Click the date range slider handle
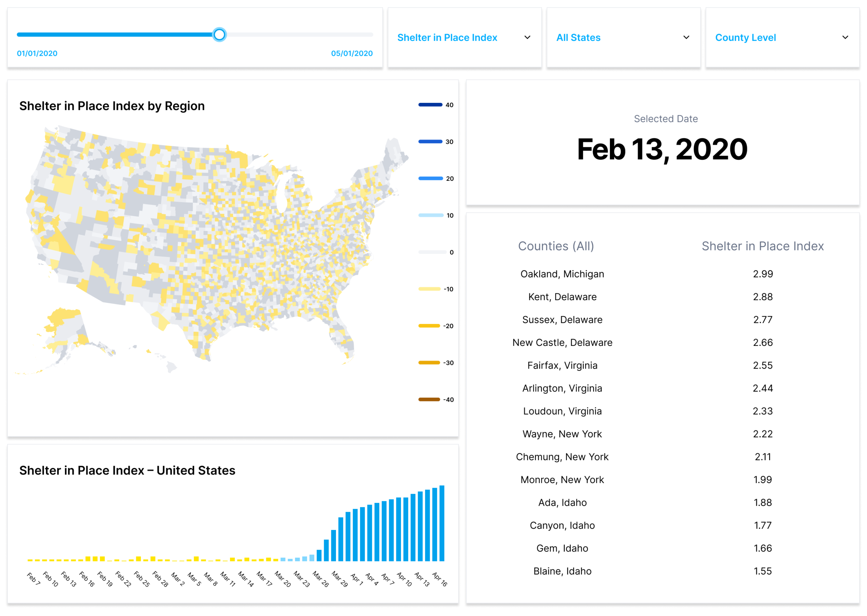Screen dimensions: 867x616 pyautogui.click(x=219, y=35)
